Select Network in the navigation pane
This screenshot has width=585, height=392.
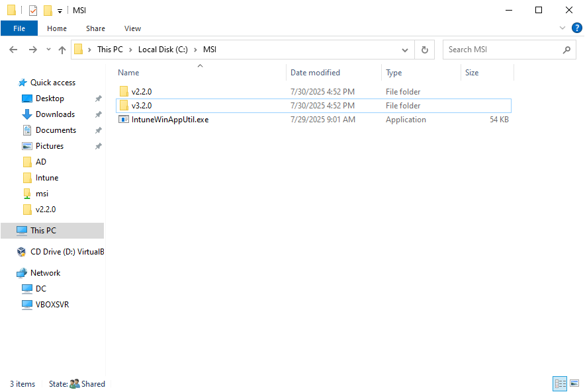point(46,273)
